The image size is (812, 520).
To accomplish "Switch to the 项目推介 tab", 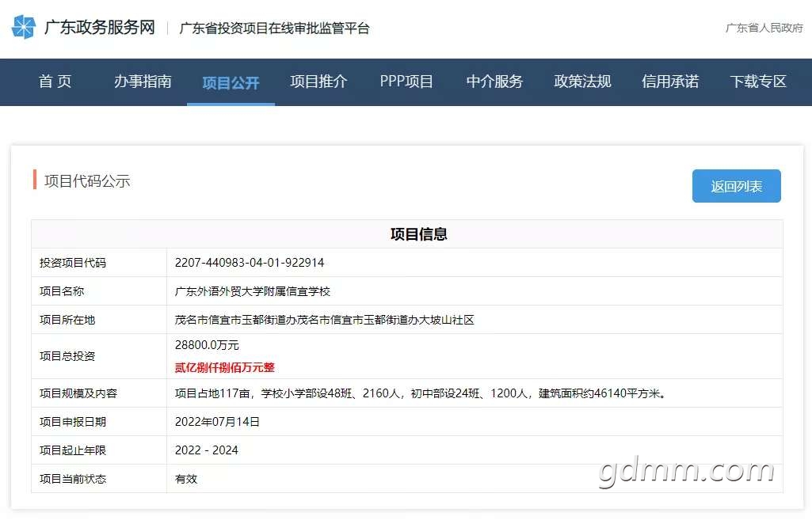I will 318,82.
